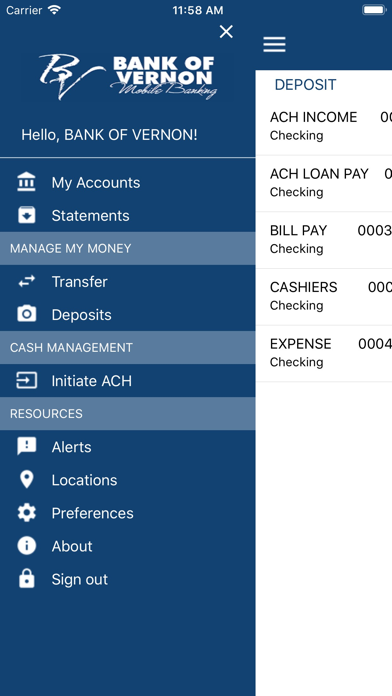Click the Alerts speech bubble icon
The height and width of the screenshot is (696, 392).
point(27,447)
